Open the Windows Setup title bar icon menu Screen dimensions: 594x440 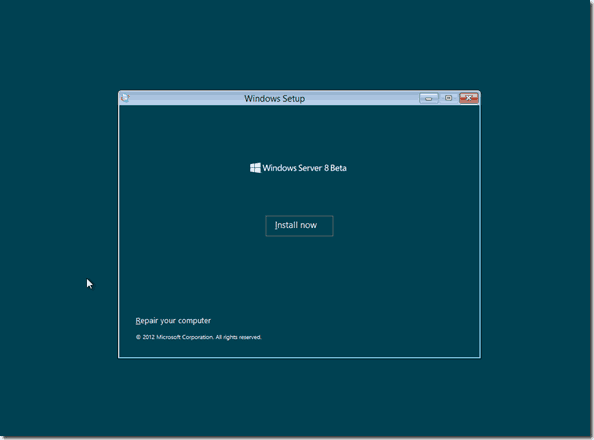(125, 98)
